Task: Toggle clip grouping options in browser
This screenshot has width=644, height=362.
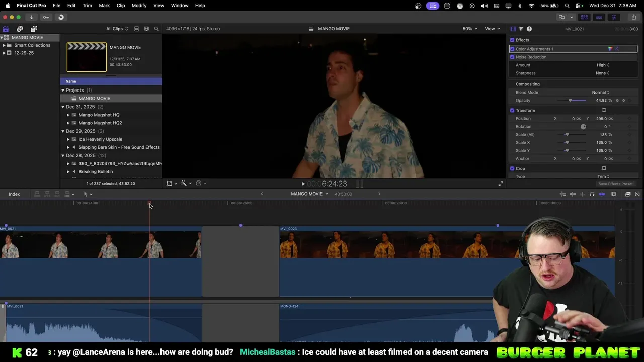Action: pyautogui.click(x=136, y=29)
